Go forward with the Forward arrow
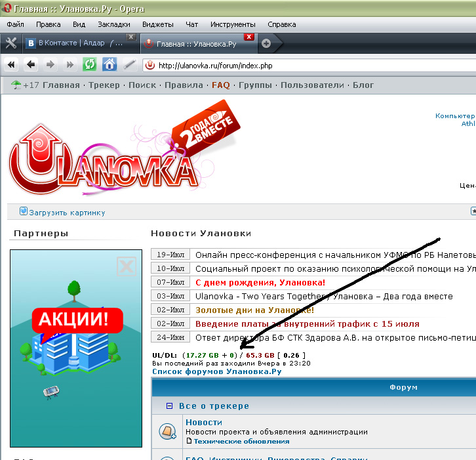Viewport: 476px width, 460px height. [50, 64]
